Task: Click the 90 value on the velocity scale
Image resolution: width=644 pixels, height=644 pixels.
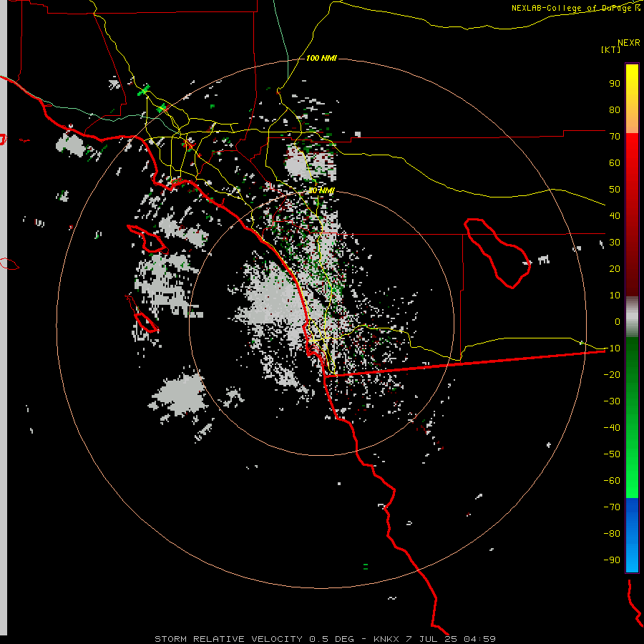Action: click(615, 84)
